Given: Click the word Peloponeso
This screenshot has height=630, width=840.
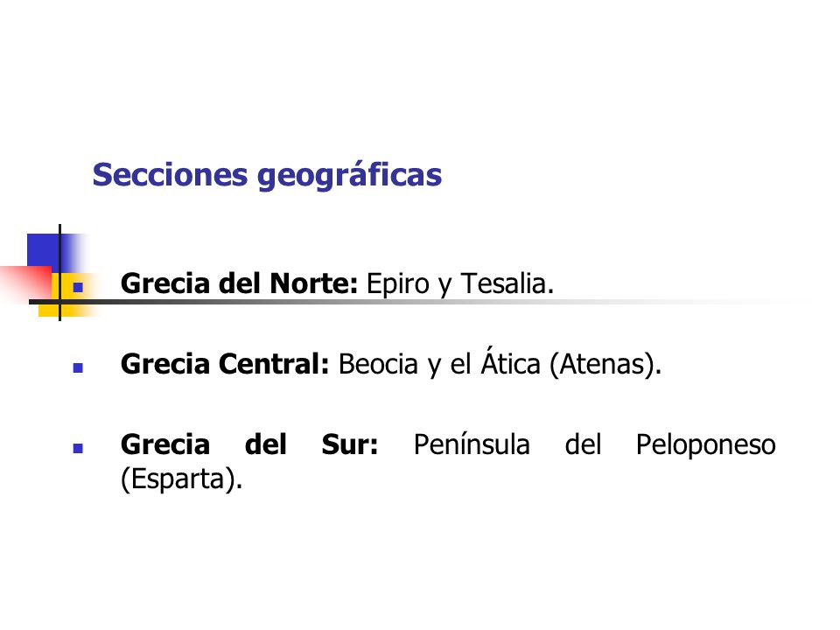Looking at the screenshot, I should pyautogui.click(x=706, y=445).
